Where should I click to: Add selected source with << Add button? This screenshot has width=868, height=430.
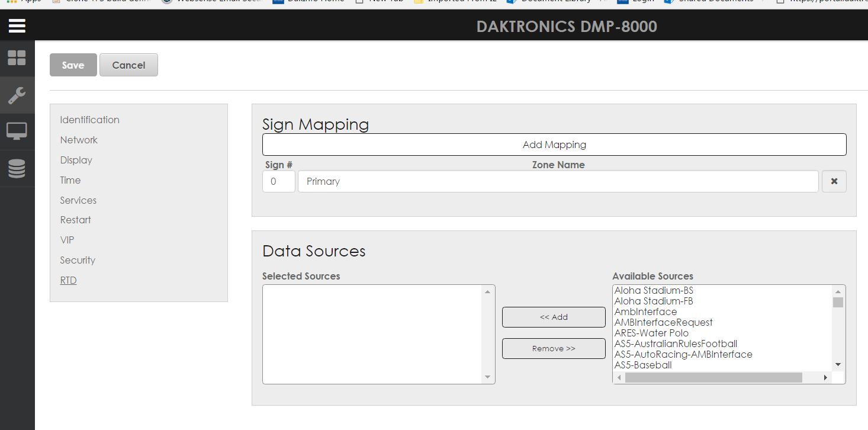click(x=554, y=317)
